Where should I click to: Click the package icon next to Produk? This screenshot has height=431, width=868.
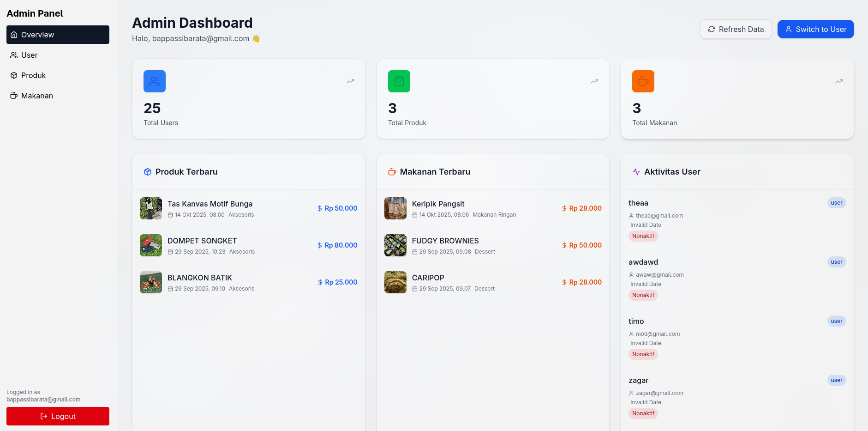pyautogui.click(x=14, y=75)
